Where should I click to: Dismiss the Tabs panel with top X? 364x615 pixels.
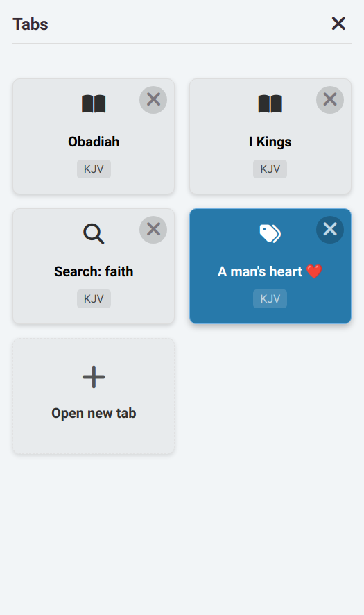(x=338, y=24)
